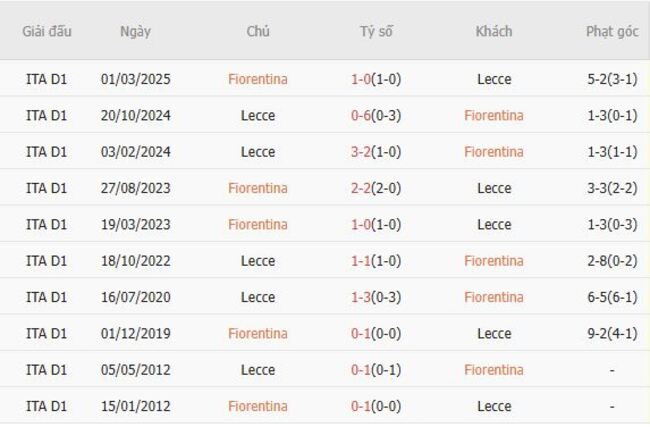The width and height of the screenshot is (650, 427).
Task: Click Fiorentina in the 20/10/2024 row
Action: (494, 115)
